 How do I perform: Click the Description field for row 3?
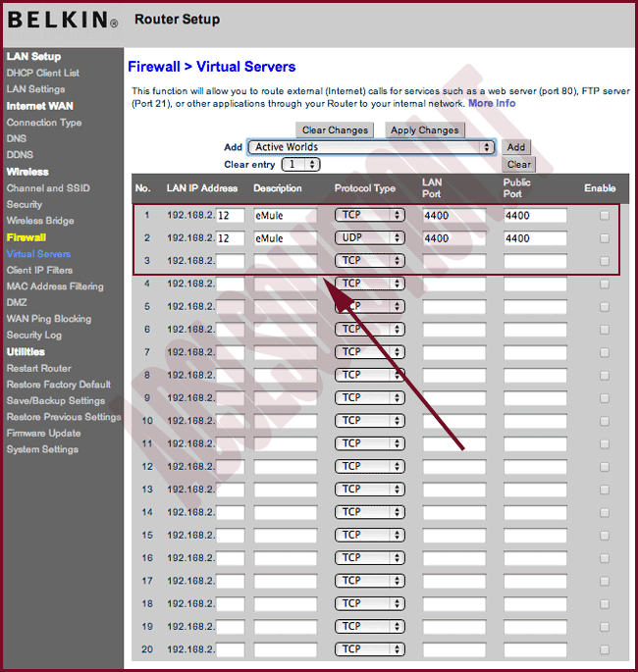[285, 261]
